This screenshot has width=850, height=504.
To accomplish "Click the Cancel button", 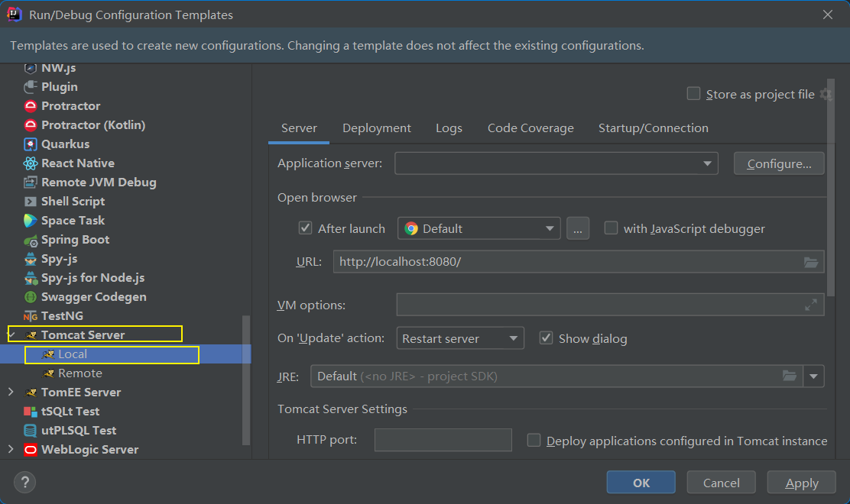I will click(721, 483).
